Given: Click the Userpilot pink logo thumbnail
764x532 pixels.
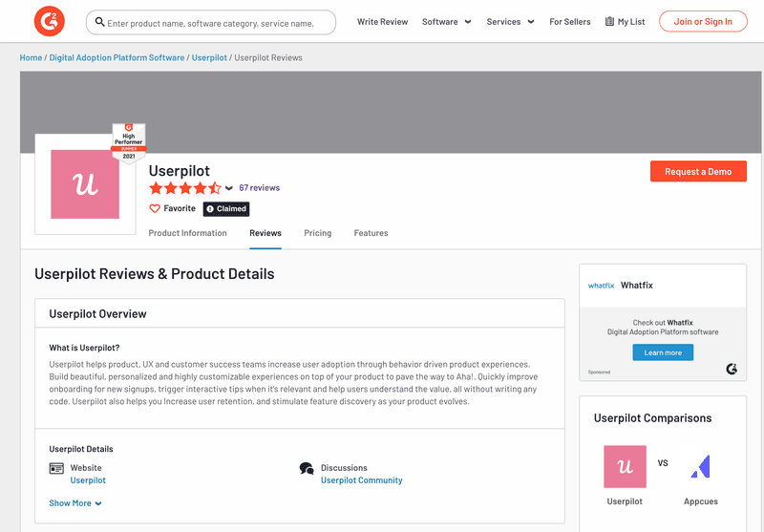Looking at the screenshot, I should pyautogui.click(x=85, y=184).
